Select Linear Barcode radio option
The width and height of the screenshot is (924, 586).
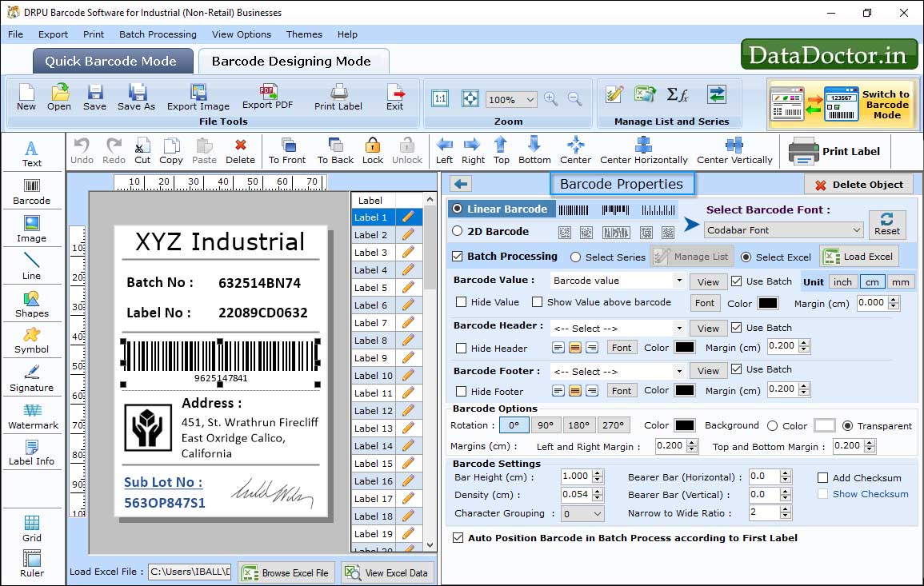coord(458,209)
